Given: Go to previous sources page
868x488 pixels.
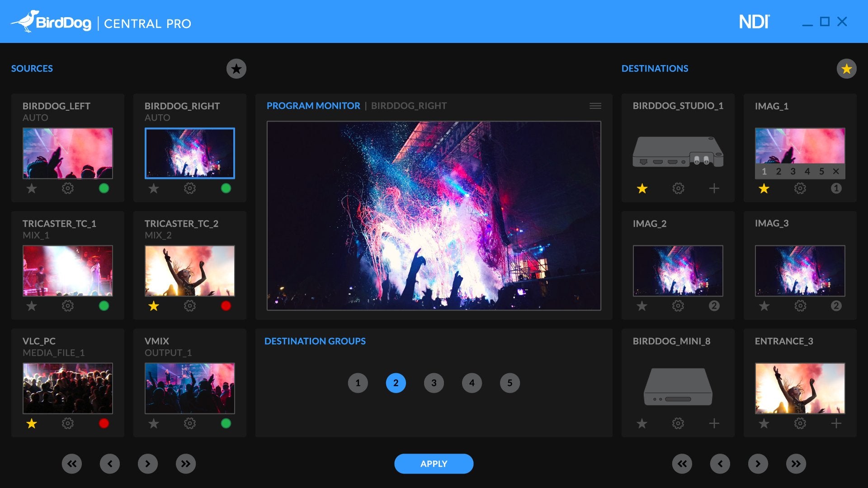Looking at the screenshot, I should (x=110, y=464).
